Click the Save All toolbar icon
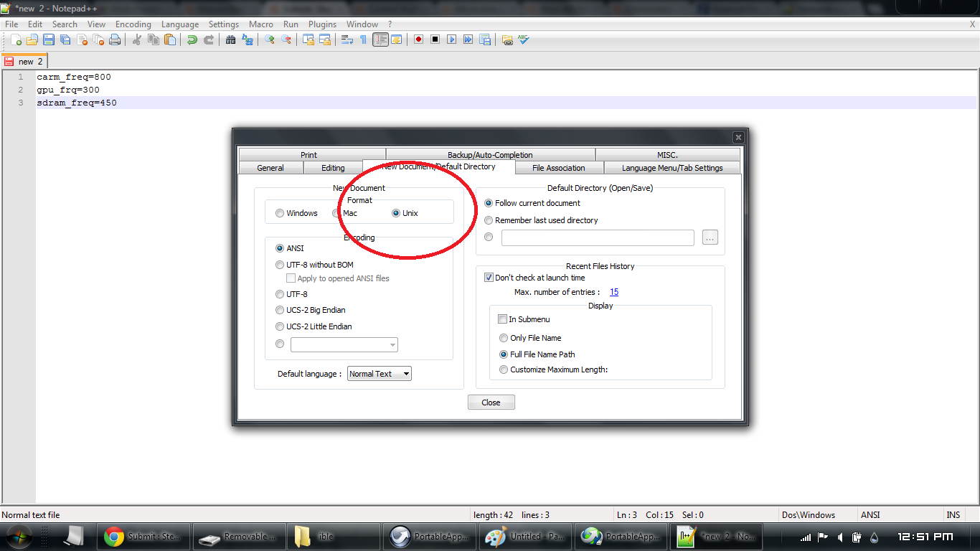The image size is (980, 551). point(65,40)
